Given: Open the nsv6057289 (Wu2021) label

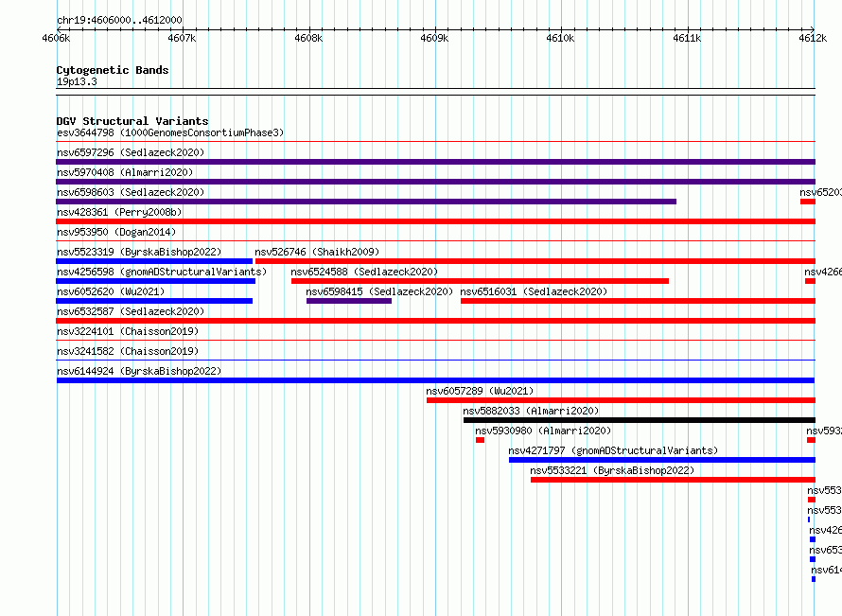Looking at the screenshot, I should click(480, 391).
